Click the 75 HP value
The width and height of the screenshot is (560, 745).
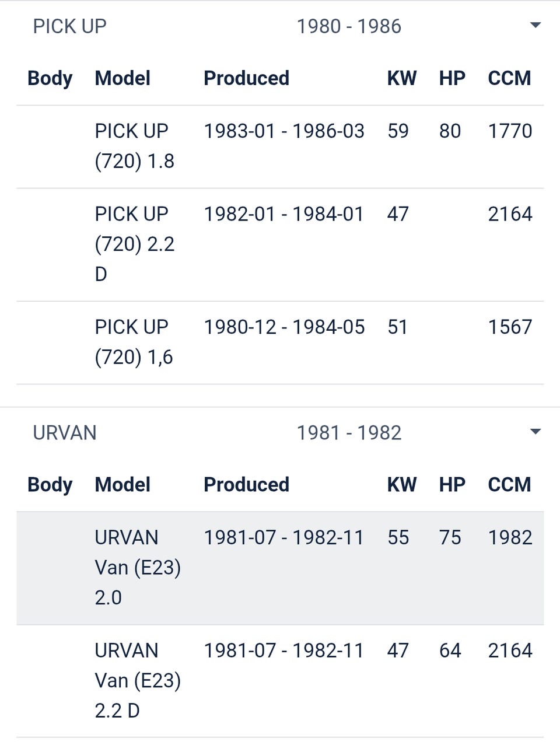pyautogui.click(x=450, y=537)
